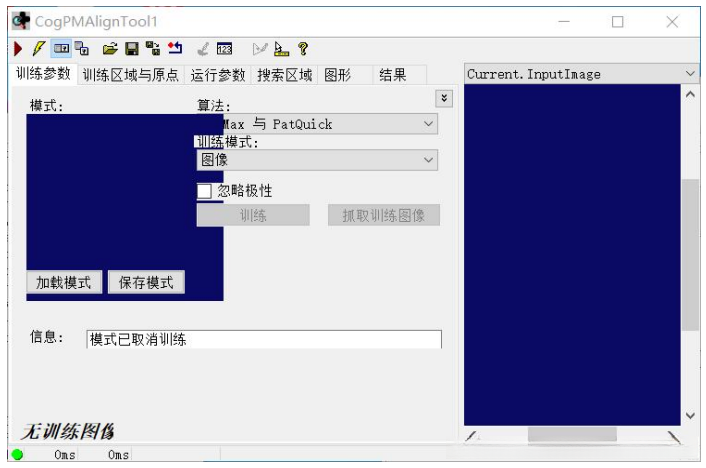
Task: Click the image display scroll-down arrow
Action: click(x=690, y=415)
